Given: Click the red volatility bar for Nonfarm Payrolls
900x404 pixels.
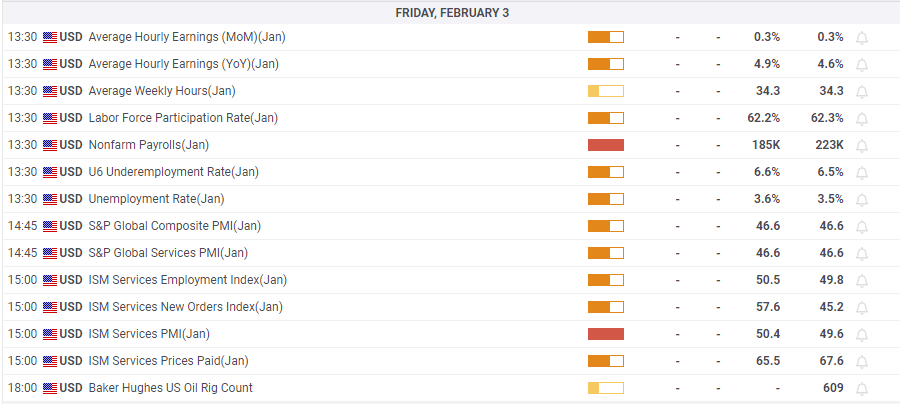Looking at the screenshot, I should coord(605,145).
